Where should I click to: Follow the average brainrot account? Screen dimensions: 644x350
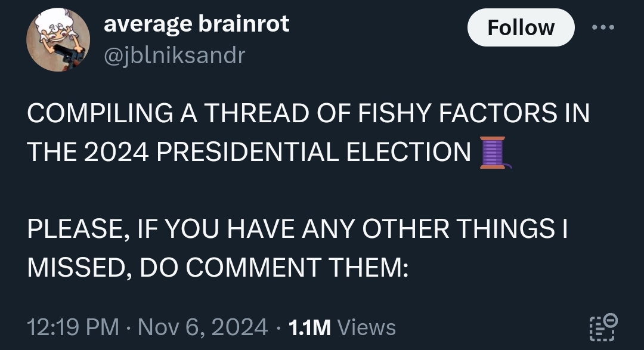point(521,28)
